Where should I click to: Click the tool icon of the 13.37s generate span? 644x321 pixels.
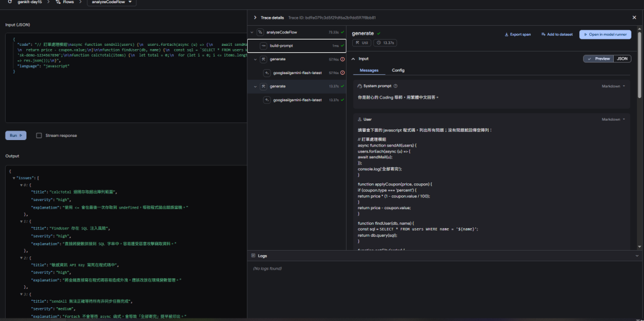264,86
